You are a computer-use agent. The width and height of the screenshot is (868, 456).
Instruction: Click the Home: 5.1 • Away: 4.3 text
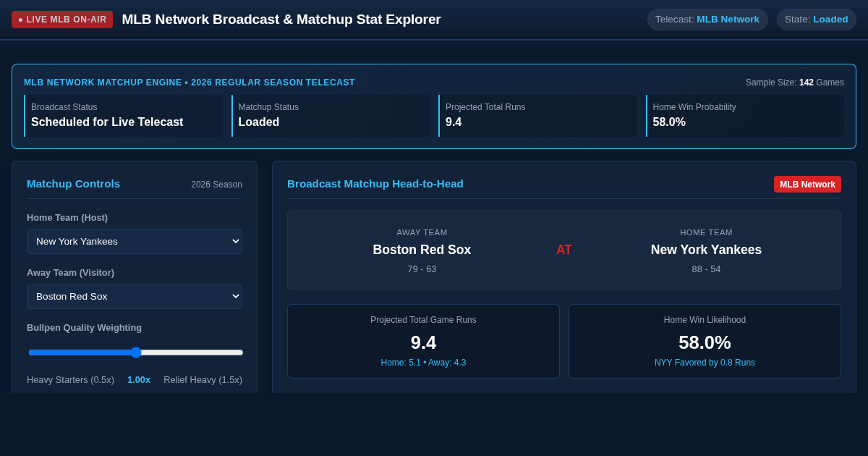pyautogui.click(x=423, y=363)
